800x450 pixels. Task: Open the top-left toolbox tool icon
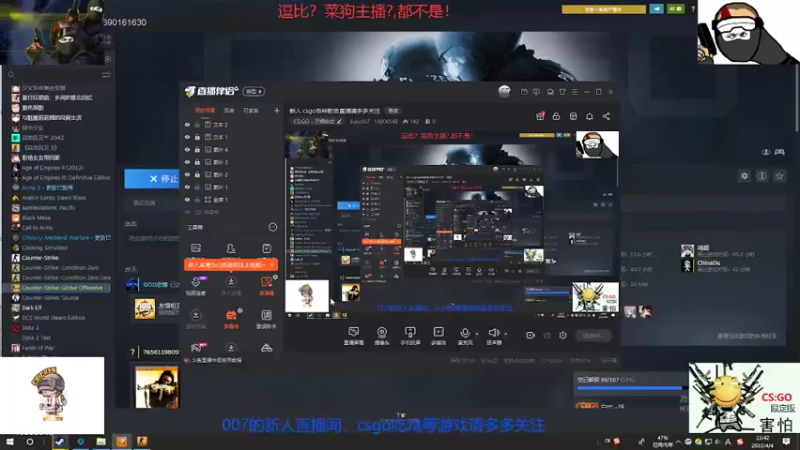(196, 248)
